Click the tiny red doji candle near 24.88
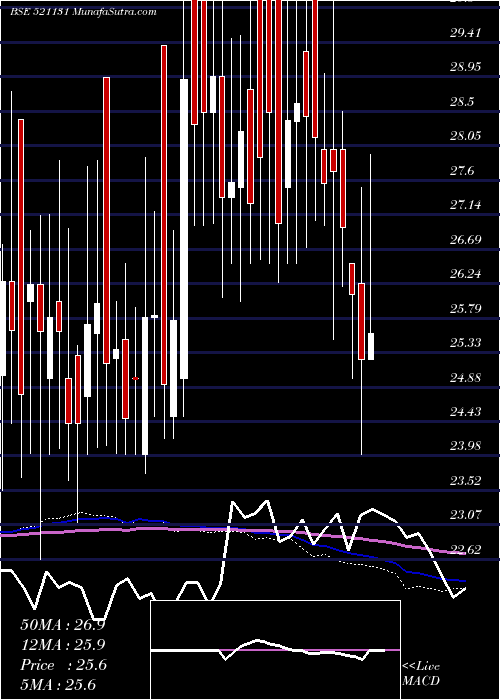 [x=136, y=378]
